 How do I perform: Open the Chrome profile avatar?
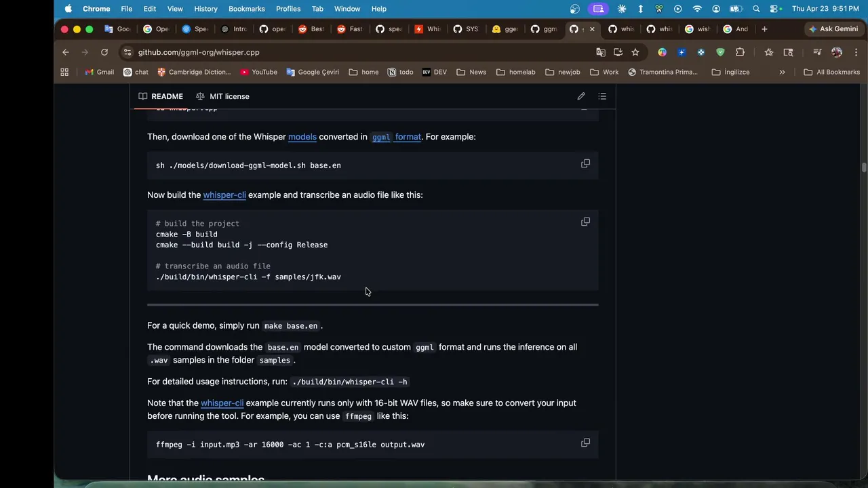837,52
